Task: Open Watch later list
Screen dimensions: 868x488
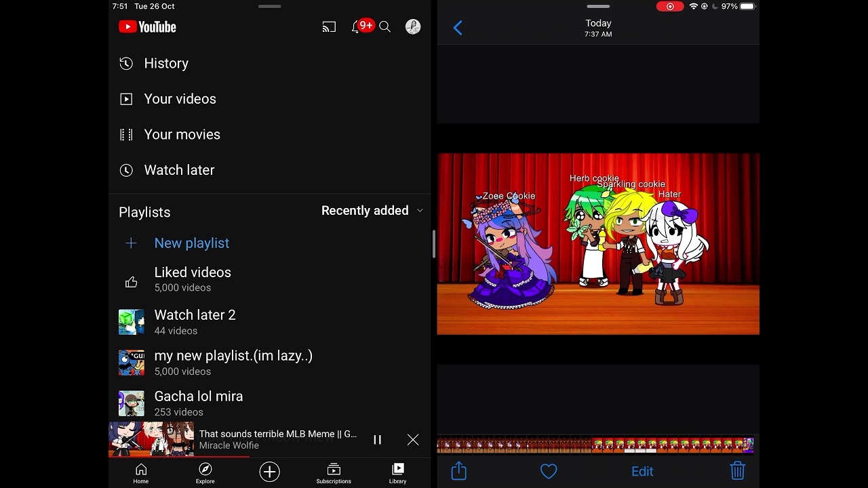Action: coord(269,170)
